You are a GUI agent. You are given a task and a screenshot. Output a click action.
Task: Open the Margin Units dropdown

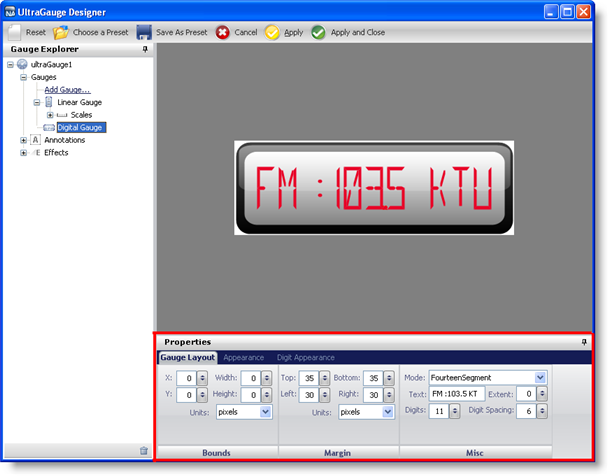(x=388, y=412)
